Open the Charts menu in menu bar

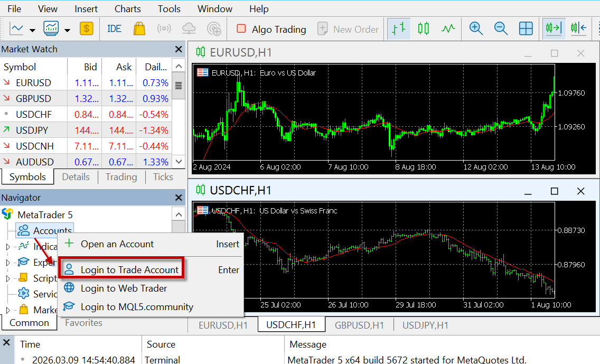[x=127, y=9]
